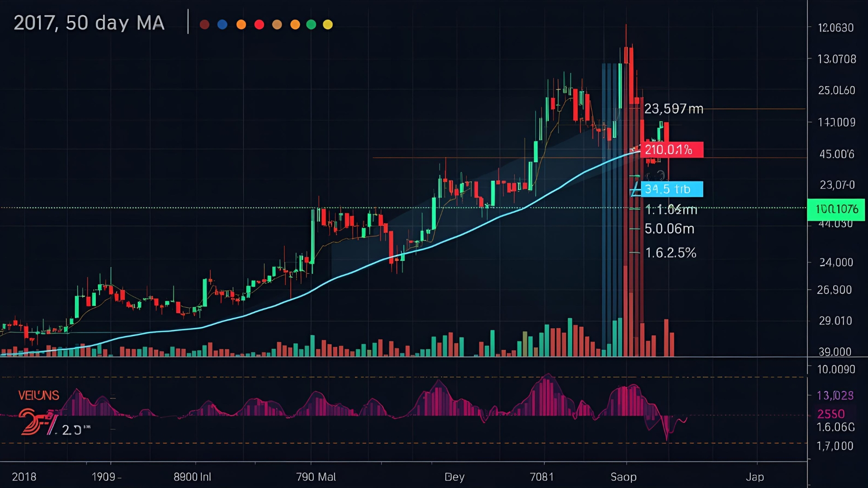The width and height of the screenshot is (868, 488).
Task: Select the blue color dot
Action: click(222, 24)
